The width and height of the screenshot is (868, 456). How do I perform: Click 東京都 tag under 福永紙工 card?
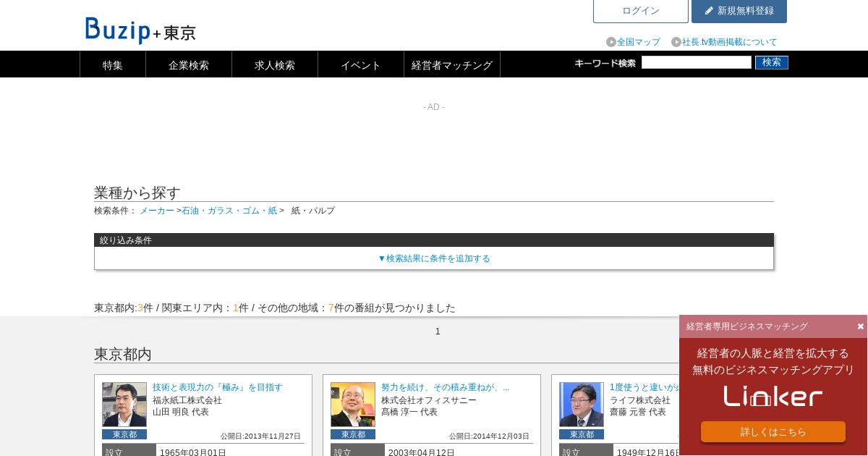point(124,434)
